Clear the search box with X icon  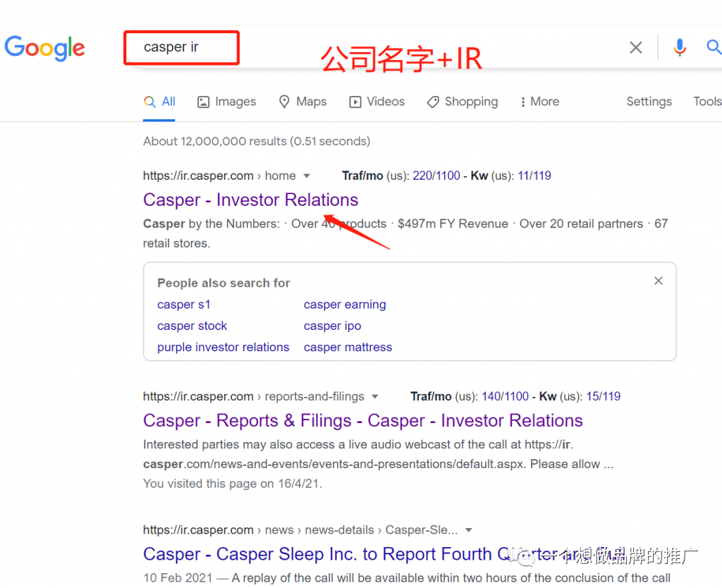tap(635, 47)
